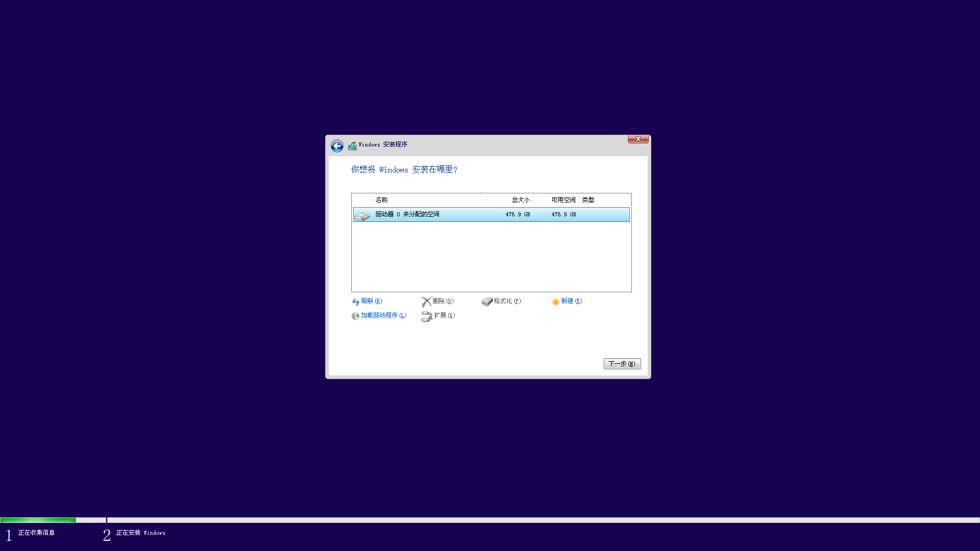Screen dimensions: 980x551
Task: Click the 可用空间 column header
Action: tap(556, 200)
